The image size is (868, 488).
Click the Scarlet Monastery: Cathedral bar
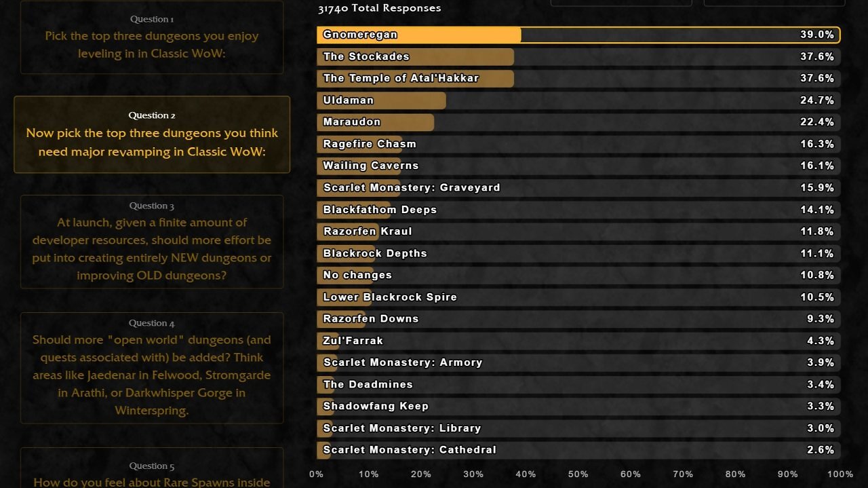(x=578, y=450)
